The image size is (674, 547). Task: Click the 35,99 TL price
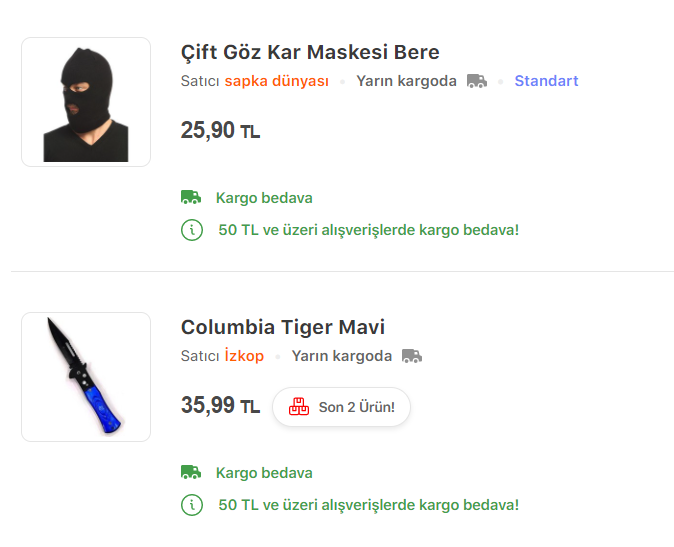220,405
